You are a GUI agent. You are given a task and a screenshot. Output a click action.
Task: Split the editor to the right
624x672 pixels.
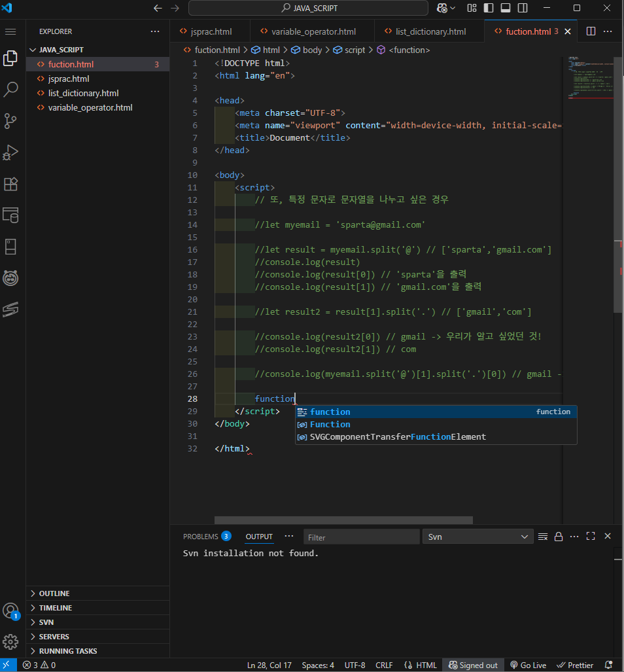[x=591, y=31]
